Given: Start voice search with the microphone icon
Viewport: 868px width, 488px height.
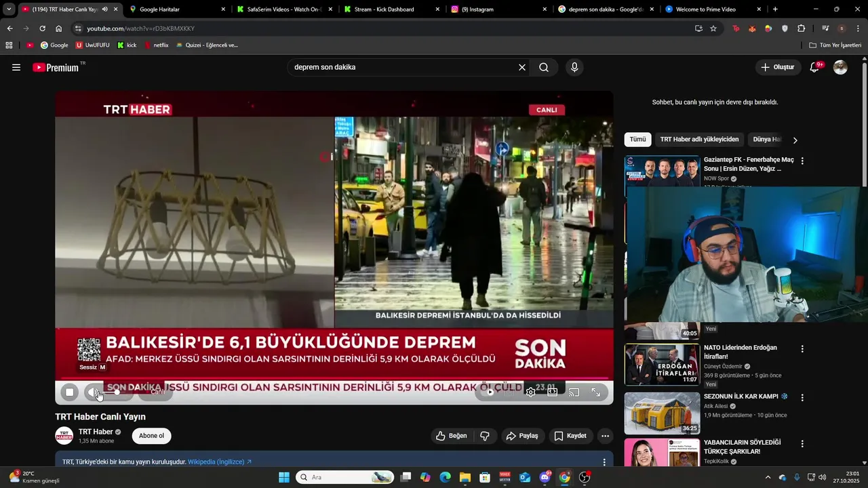Looking at the screenshot, I should tap(574, 67).
